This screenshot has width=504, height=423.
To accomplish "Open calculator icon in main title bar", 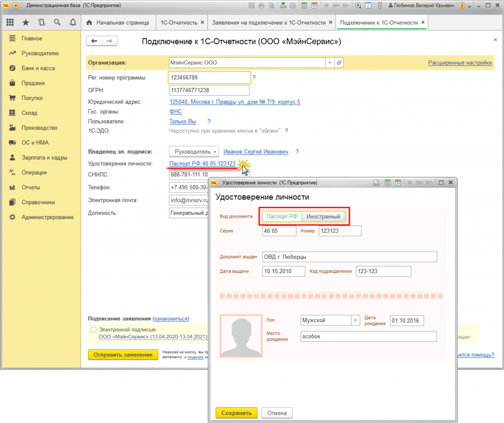I will [305, 6].
